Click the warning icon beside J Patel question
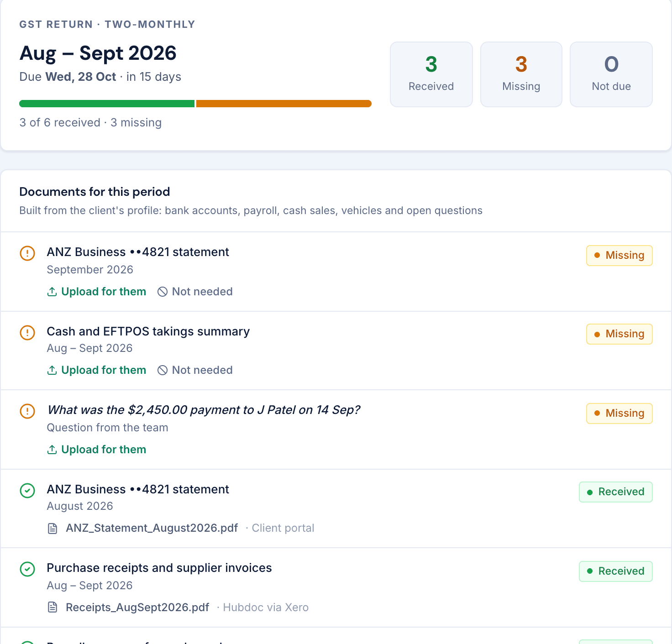Image resolution: width=672 pixels, height=644 pixels. pos(27,411)
